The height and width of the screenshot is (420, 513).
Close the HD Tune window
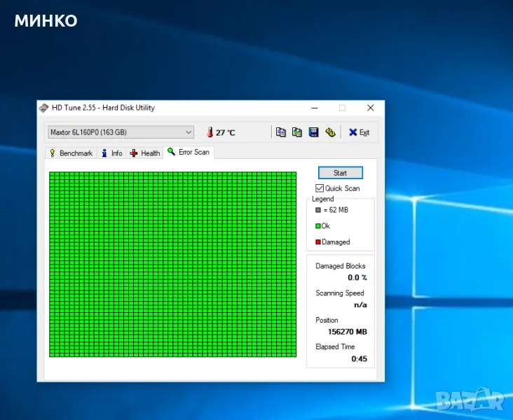point(370,108)
